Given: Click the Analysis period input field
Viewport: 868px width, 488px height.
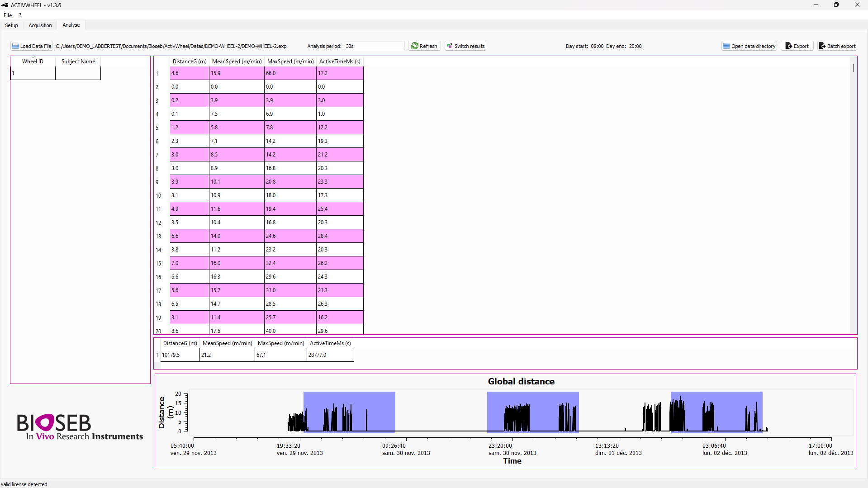Looking at the screenshot, I should (374, 46).
